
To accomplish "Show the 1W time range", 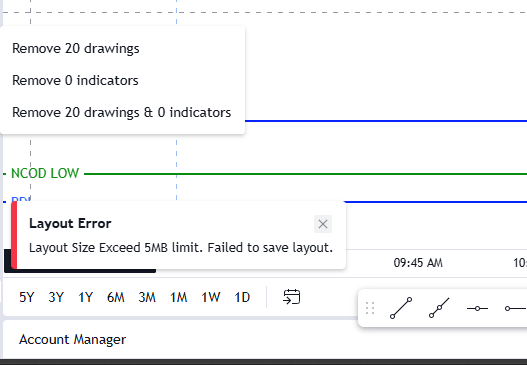I will tap(210, 297).
